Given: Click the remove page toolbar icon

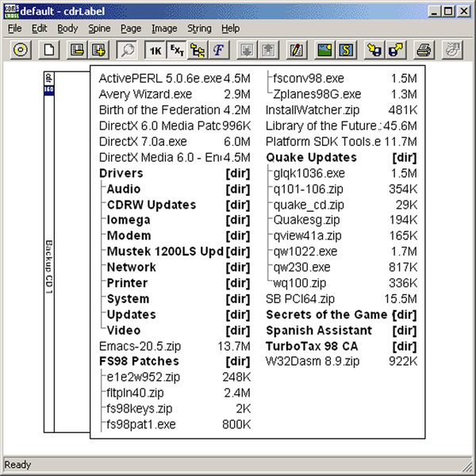Looking at the screenshot, I should point(77,50).
